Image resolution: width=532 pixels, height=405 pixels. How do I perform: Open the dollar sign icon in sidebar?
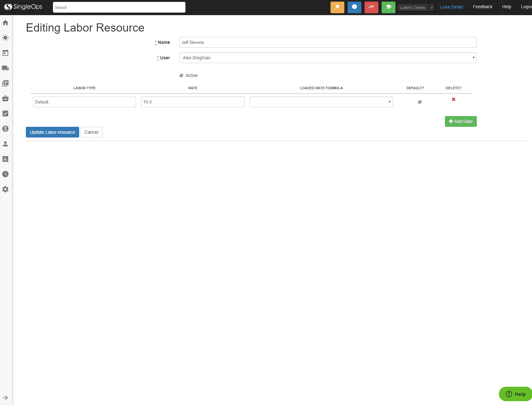[x=5, y=129]
